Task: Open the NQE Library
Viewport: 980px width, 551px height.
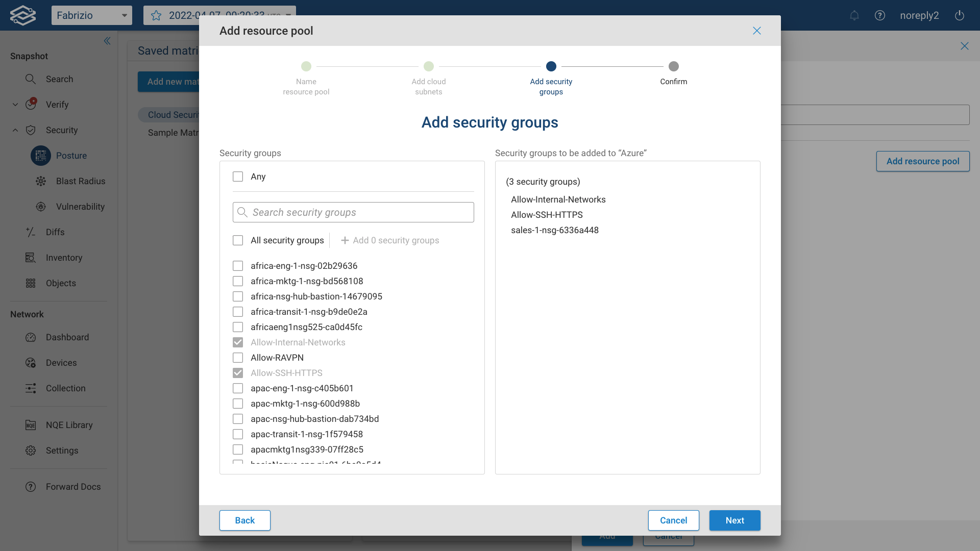Action: point(69,424)
